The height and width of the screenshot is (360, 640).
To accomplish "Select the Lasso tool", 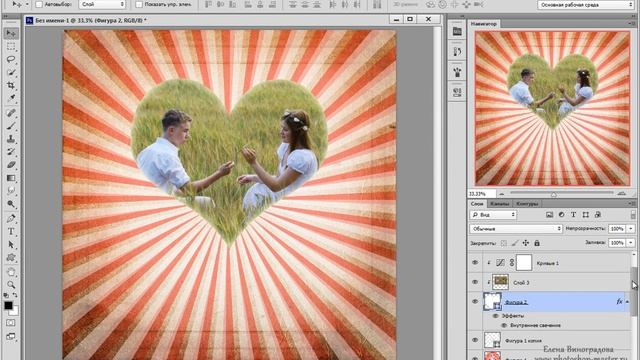I will click(x=11, y=59).
